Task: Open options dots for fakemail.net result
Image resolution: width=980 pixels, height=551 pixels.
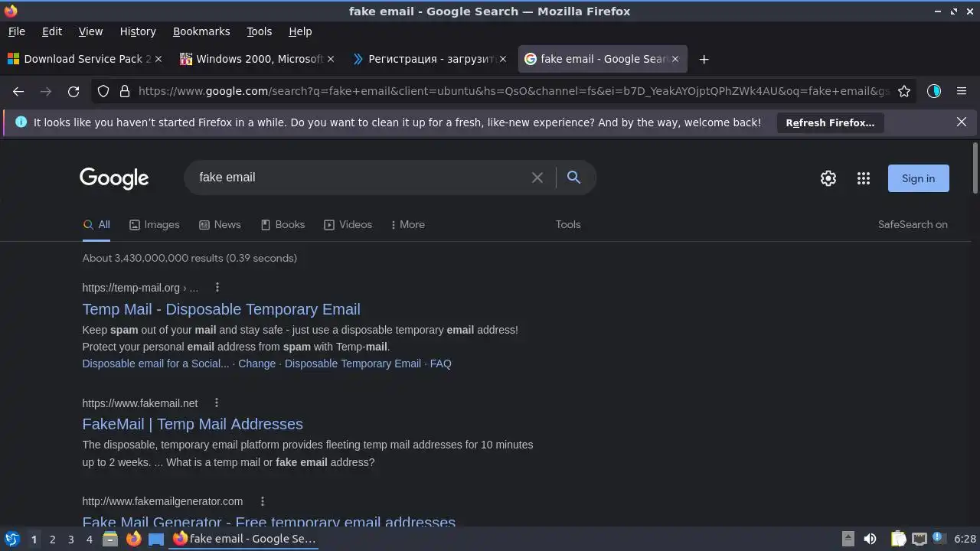Action: point(217,403)
